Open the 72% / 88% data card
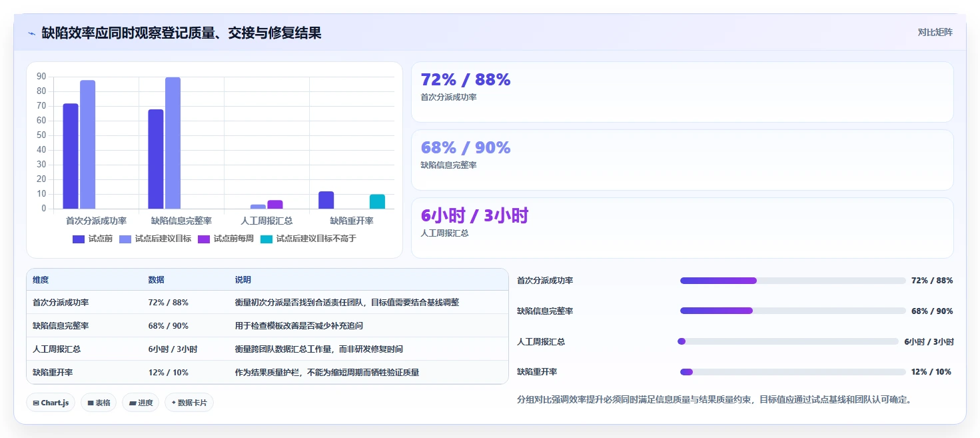This screenshot has height=438, width=980. pyautogui.click(x=682, y=92)
